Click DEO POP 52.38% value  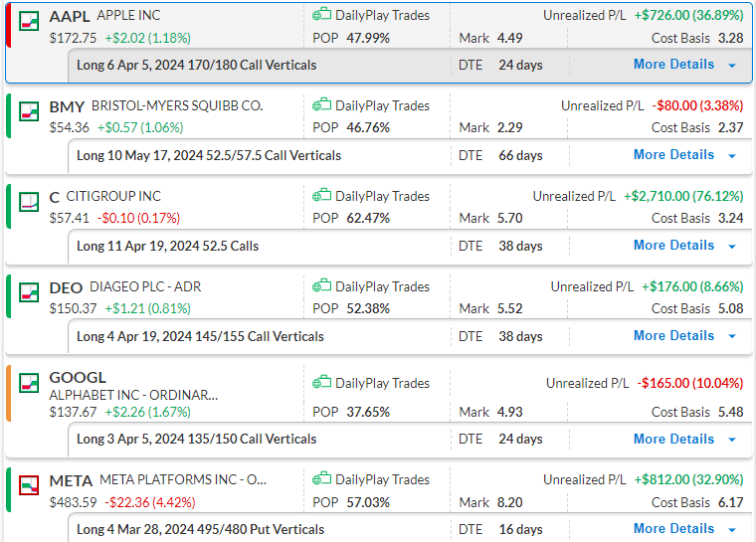[x=368, y=308]
